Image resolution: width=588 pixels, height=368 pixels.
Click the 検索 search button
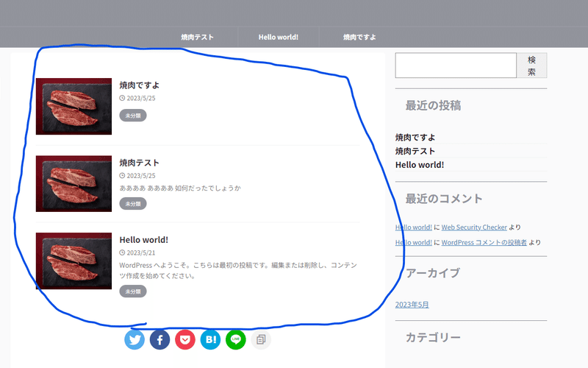(531, 66)
